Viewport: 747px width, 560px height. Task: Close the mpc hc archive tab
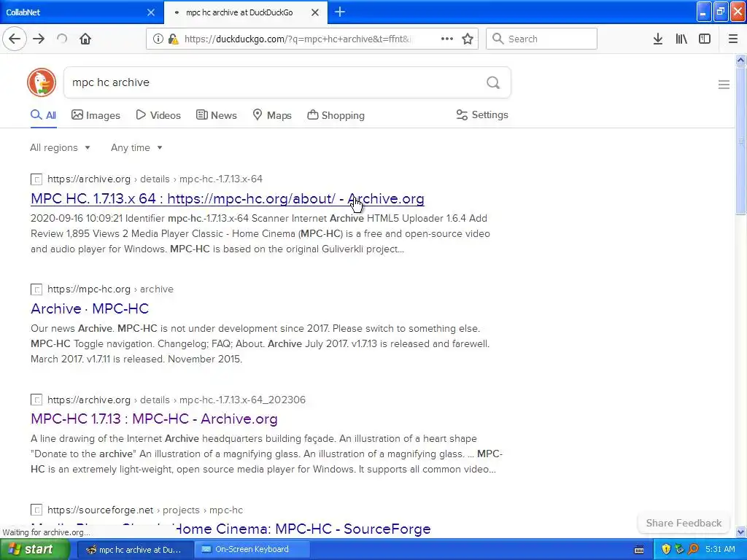pos(315,12)
